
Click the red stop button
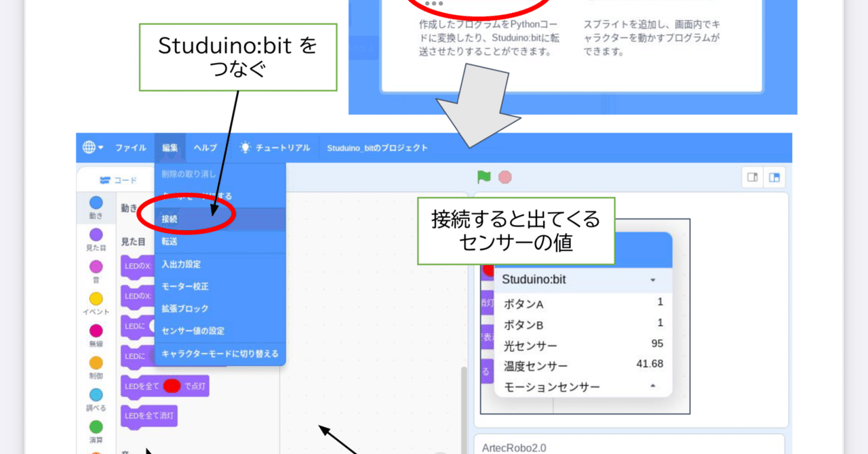(x=505, y=176)
